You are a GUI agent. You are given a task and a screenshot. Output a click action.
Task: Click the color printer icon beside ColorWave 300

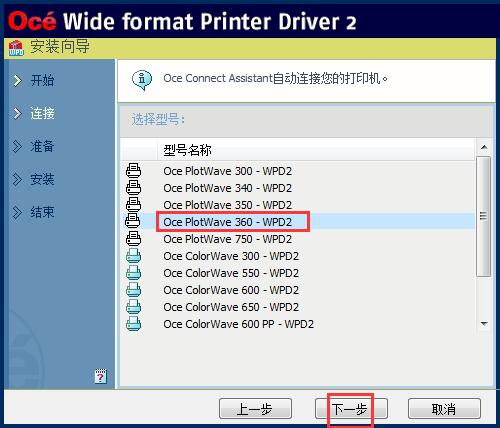click(x=133, y=256)
